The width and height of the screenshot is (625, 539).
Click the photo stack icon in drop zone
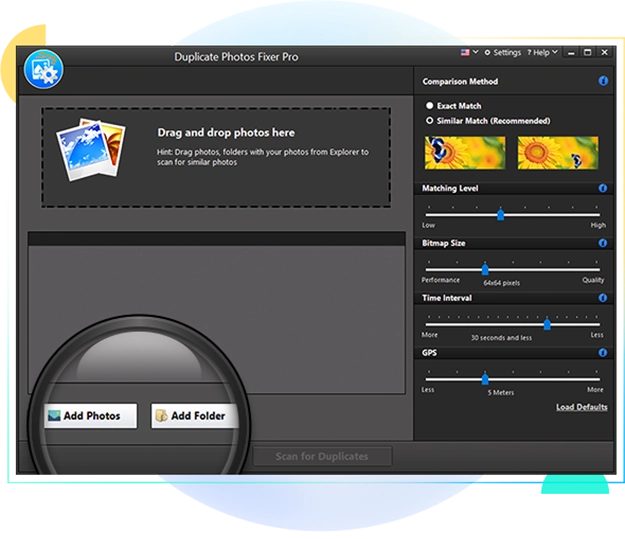click(x=91, y=149)
